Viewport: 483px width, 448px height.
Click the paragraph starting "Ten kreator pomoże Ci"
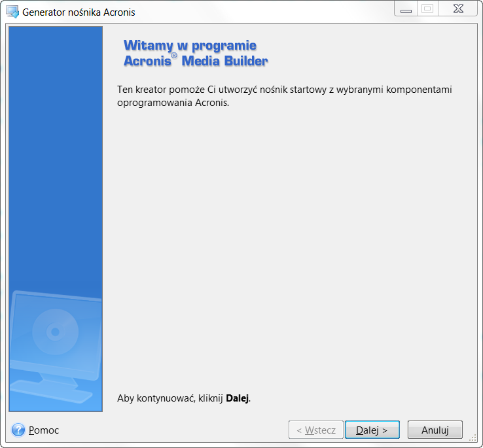pyautogui.click(x=284, y=95)
